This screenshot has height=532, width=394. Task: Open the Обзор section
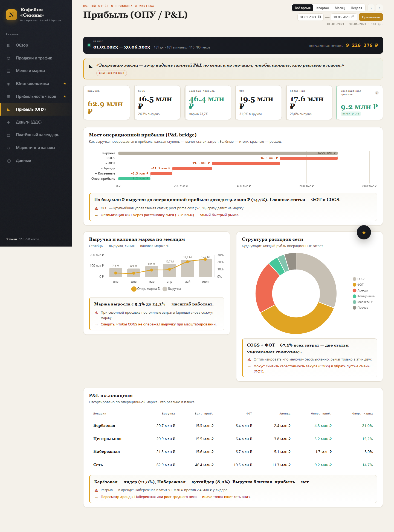pyautogui.click(x=36, y=45)
